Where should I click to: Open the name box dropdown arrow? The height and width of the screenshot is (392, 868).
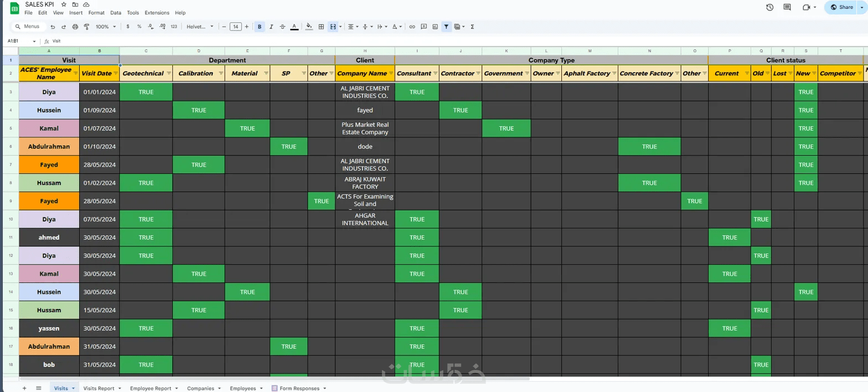(x=34, y=42)
